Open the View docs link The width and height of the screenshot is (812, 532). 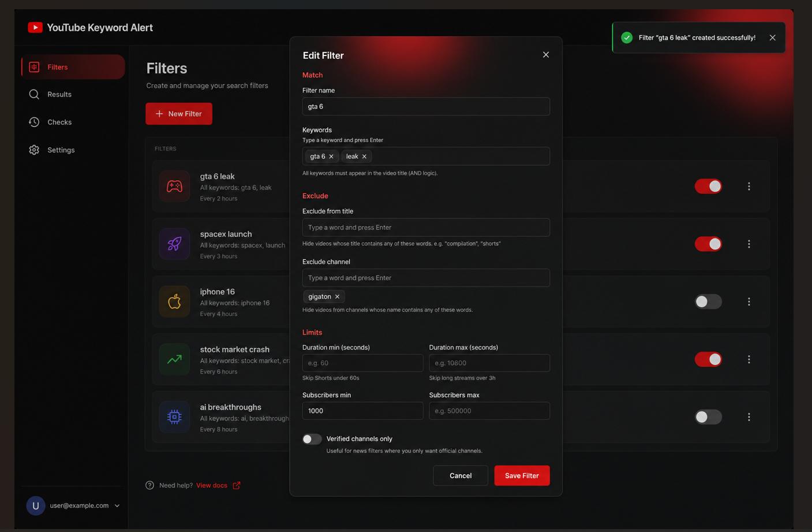point(212,485)
